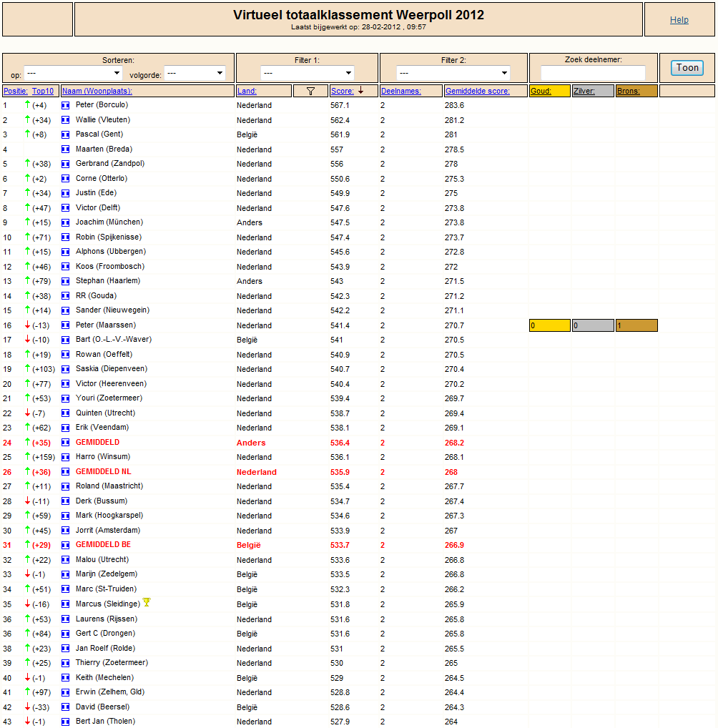718x728 pixels.
Task: Sort by Naam (Woonplaats) header
Action: point(97,91)
